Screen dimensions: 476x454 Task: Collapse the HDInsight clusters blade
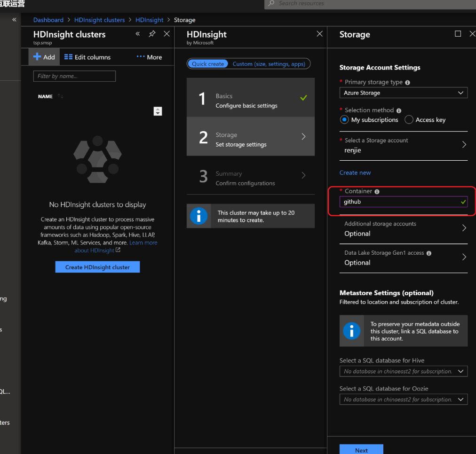coord(138,34)
